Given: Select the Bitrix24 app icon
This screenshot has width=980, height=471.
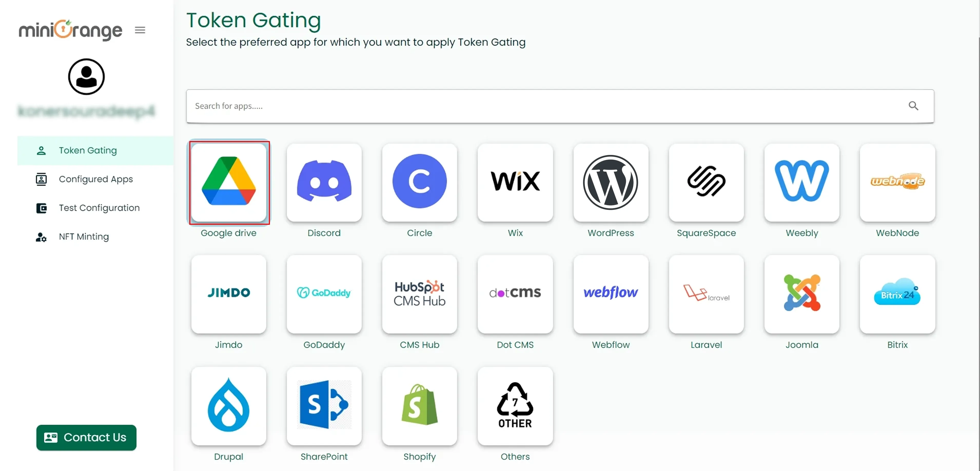Looking at the screenshot, I should pos(897,294).
